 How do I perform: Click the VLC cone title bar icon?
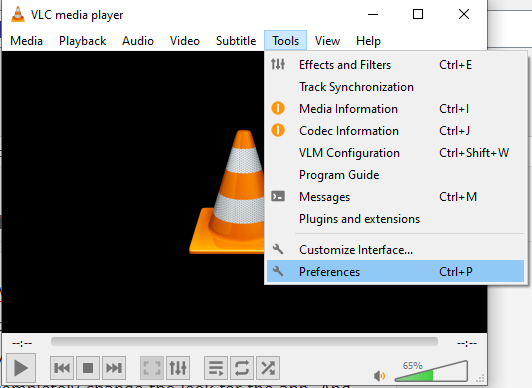[x=18, y=14]
